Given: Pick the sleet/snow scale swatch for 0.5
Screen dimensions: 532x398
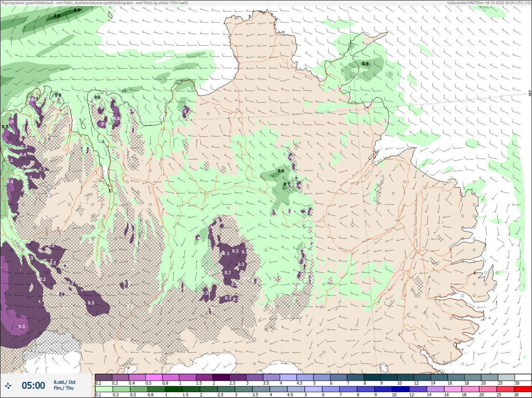Looking at the screenshot, I should pos(154,377).
